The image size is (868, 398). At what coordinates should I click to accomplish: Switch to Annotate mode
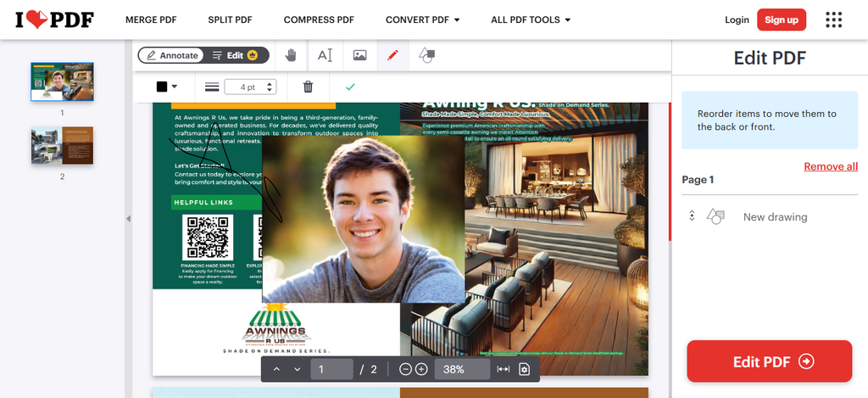click(x=172, y=55)
